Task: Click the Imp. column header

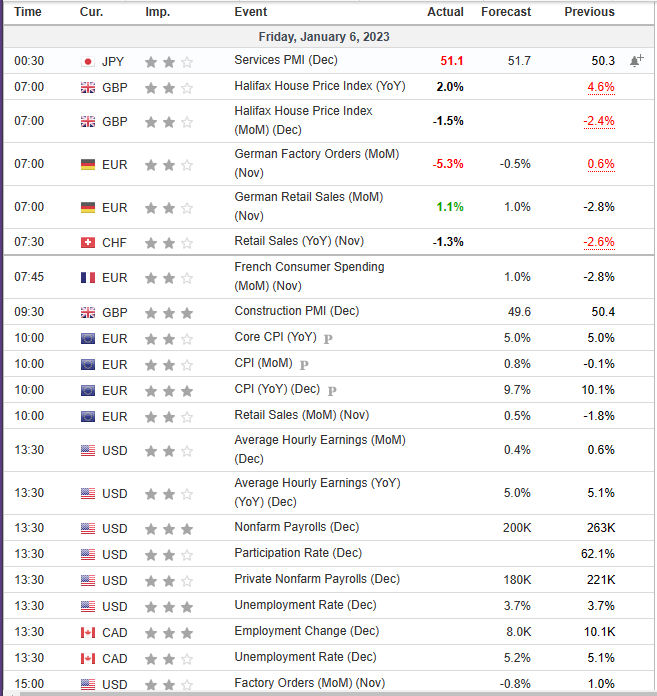Action: click(x=157, y=12)
